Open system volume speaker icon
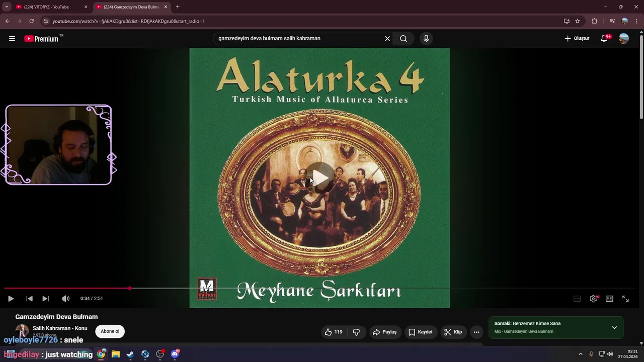The width and height of the screenshot is (644, 362). click(x=610, y=354)
